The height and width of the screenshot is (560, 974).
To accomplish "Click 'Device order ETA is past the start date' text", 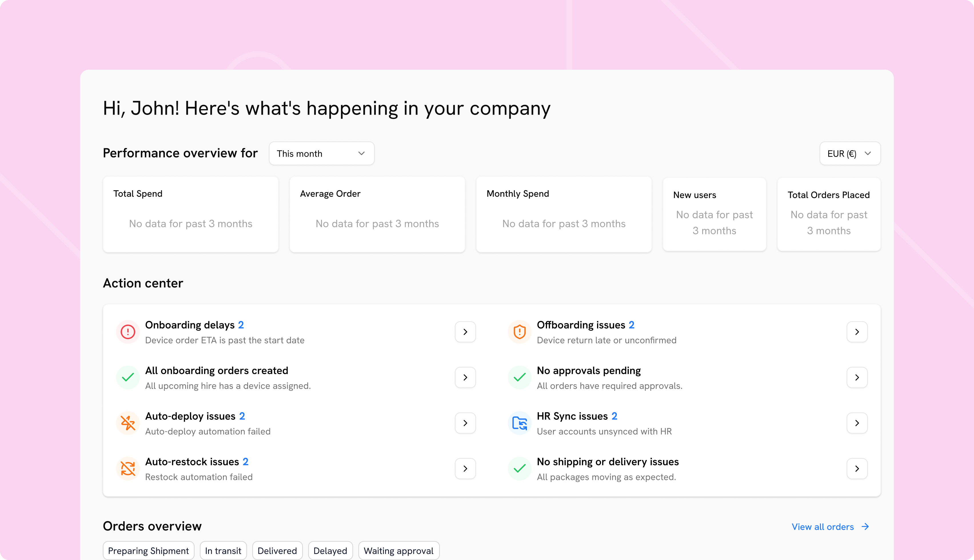I will pos(225,340).
